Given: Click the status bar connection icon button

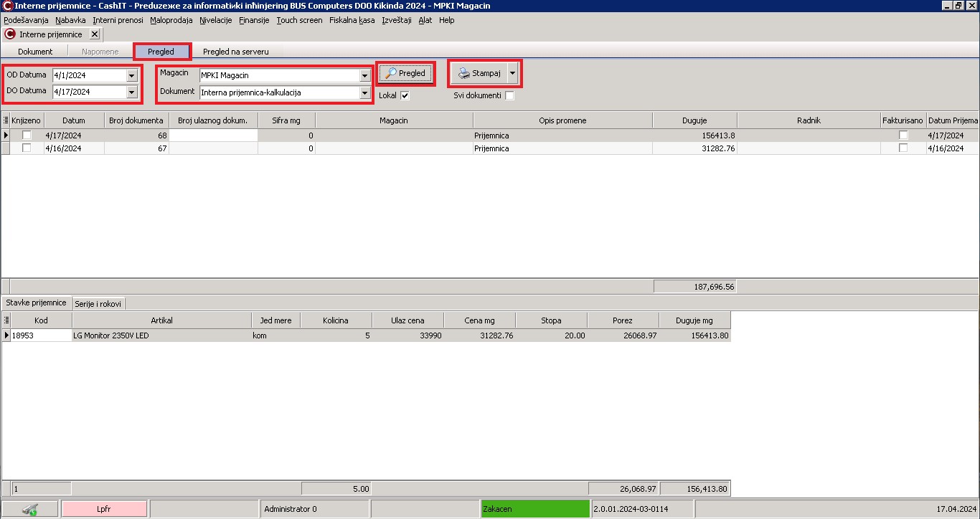Looking at the screenshot, I should (30, 509).
